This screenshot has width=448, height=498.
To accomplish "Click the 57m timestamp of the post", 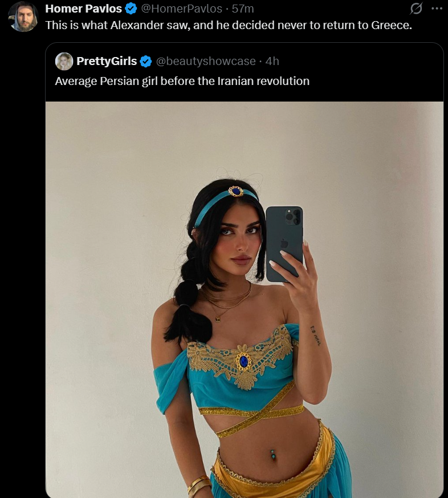I will pyautogui.click(x=243, y=9).
